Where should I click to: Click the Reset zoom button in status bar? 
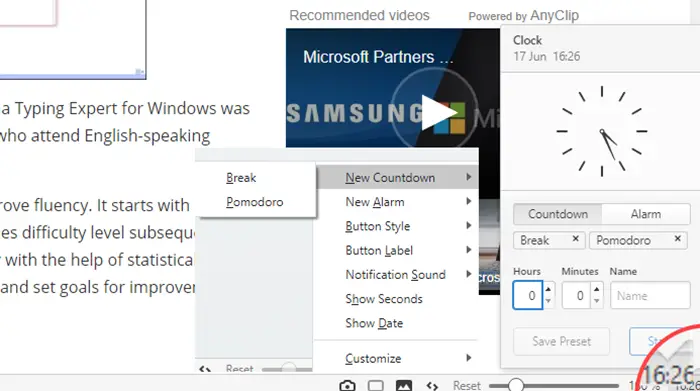coord(467,386)
